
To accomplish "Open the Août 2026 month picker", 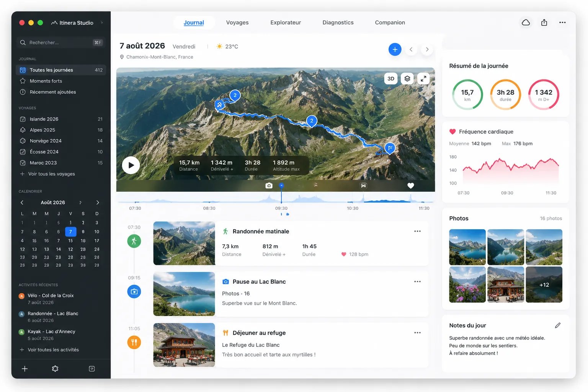I will click(53, 203).
